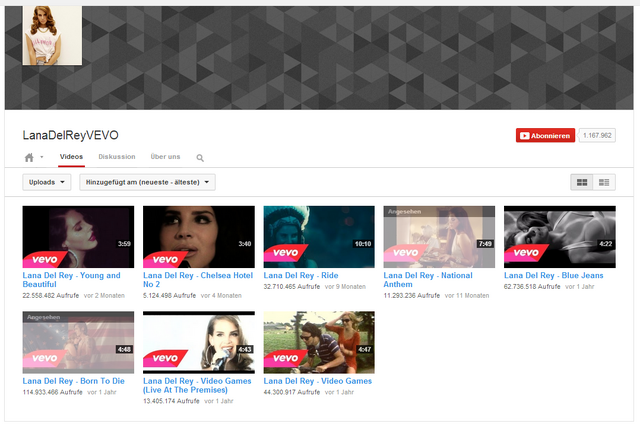Click the 22.558.482 Aufrufe view count
Image resolution: width=640 pixels, height=427 pixels.
(x=51, y=296)
